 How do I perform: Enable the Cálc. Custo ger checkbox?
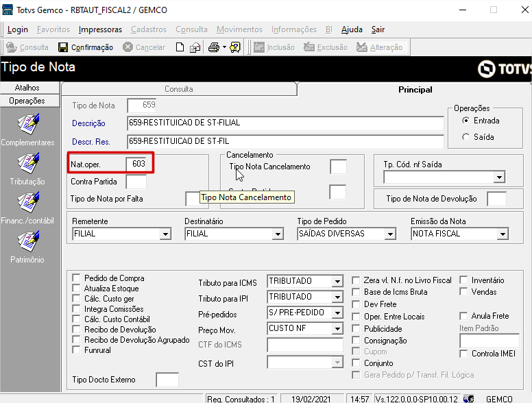(76, 299)
